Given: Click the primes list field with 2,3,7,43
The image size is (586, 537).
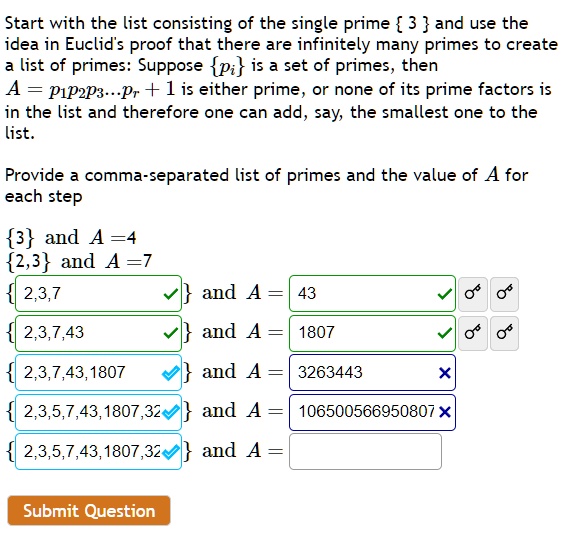Looking at the screenshot, I should point(98,333).
